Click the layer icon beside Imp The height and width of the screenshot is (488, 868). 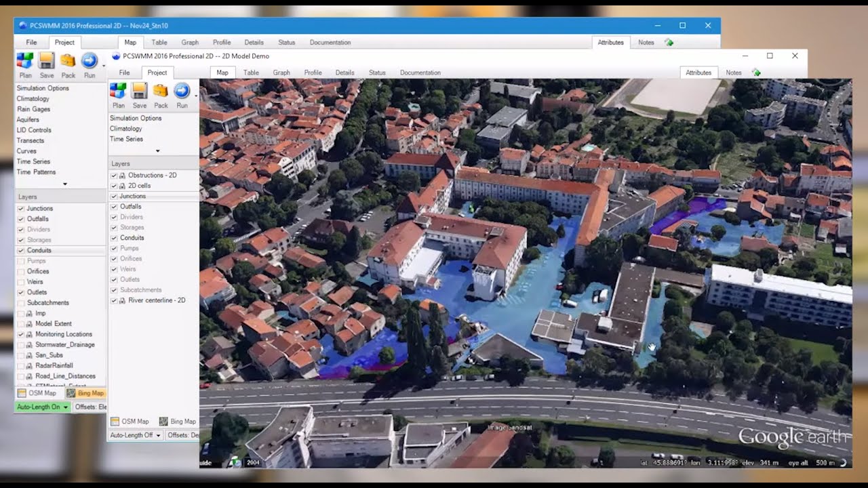[x=29, y=314]
